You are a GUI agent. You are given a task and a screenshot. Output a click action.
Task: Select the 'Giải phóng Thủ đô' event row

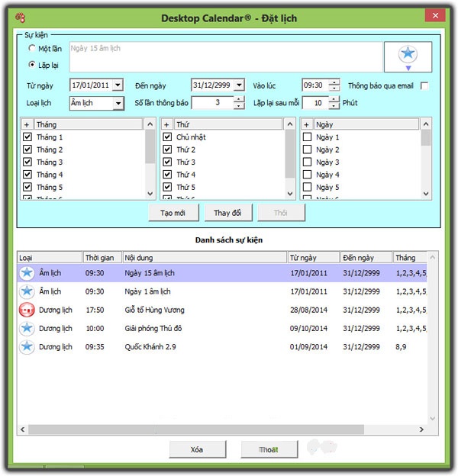pyautogui.click(x=221, y=328)
